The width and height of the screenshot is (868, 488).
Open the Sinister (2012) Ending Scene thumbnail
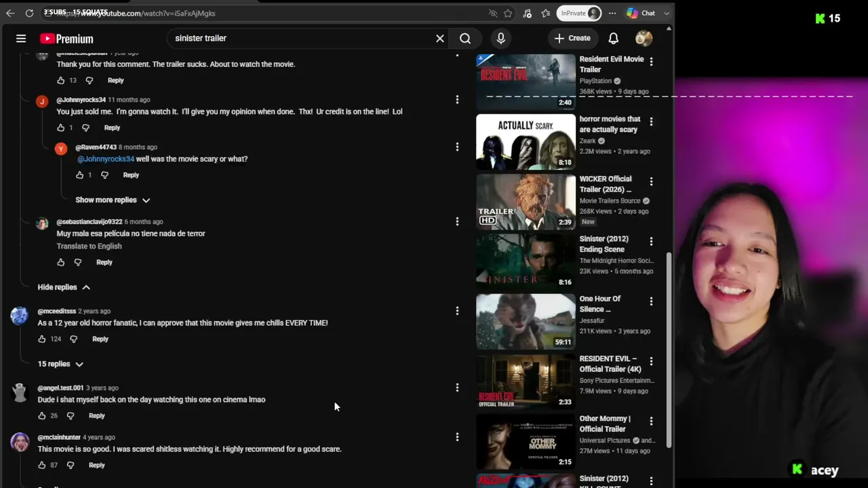click(526, 262)
